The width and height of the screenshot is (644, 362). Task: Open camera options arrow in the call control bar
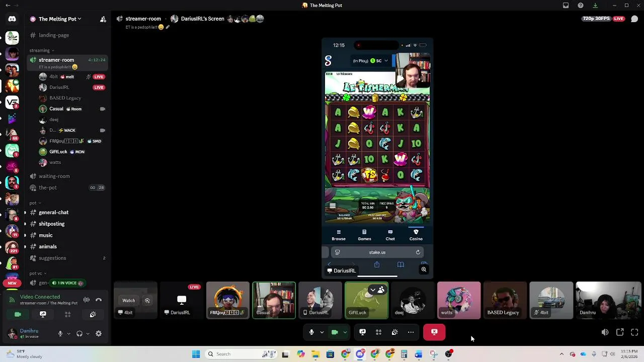(345, 332)
